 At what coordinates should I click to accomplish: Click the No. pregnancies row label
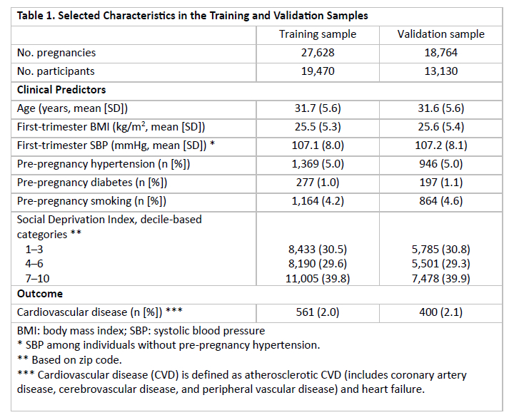pyautogui.click(x=56, y=52)
